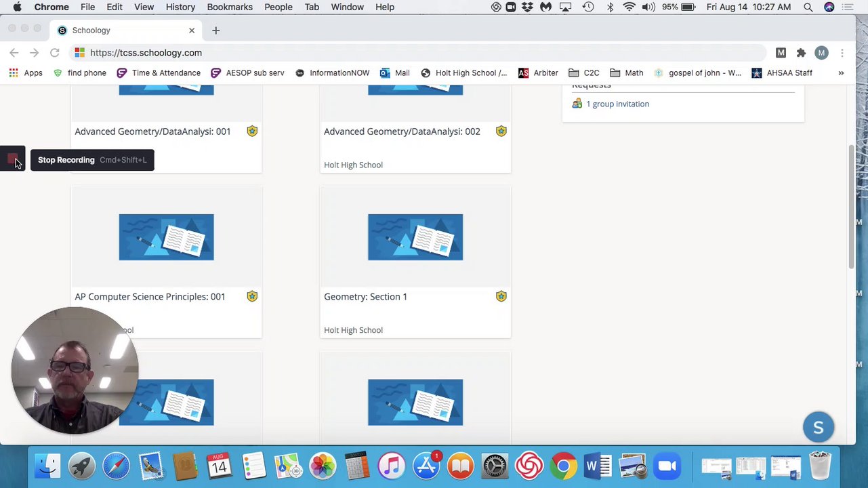
Task: Open the Arbiter bookmark
Action: click(x=538, y=73)
